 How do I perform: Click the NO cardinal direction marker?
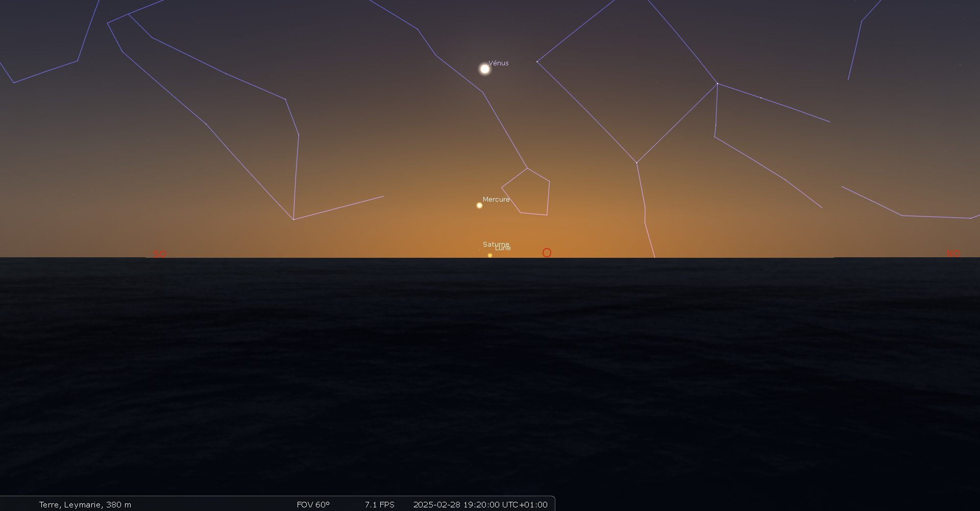coord(952,253)
